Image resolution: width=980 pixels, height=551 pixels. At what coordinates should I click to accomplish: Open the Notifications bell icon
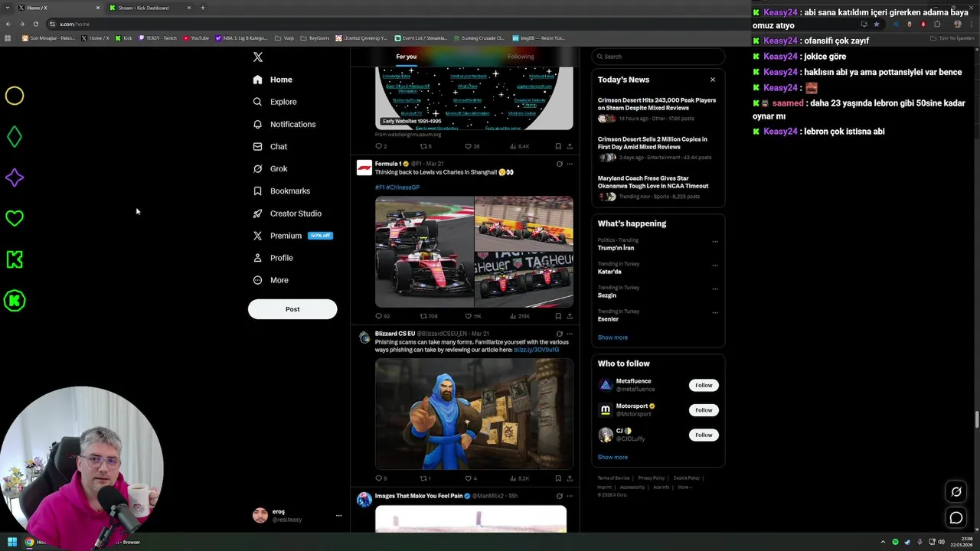257,124
